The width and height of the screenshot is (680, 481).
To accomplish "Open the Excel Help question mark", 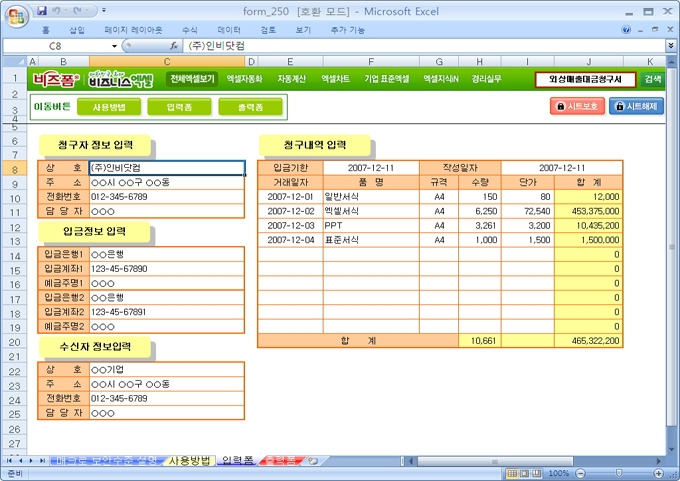I will tap(626, 30).
